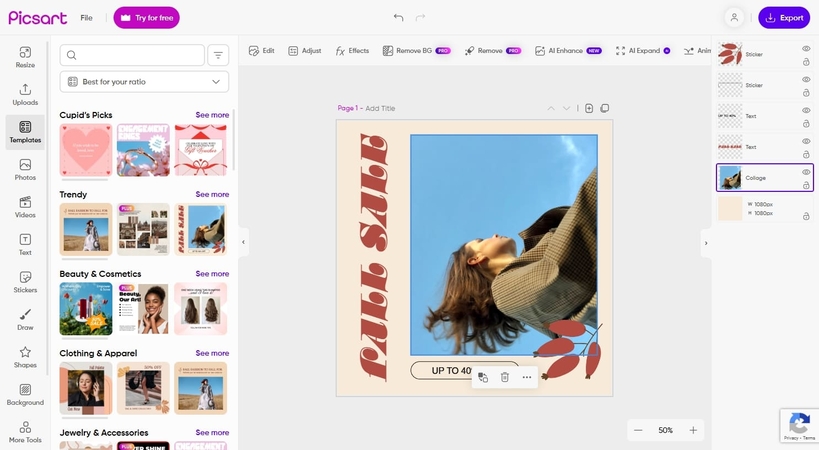The image size is (819, 450).
Task: See more Jewelry & Accessories templates
Action: tap(212, 432)
